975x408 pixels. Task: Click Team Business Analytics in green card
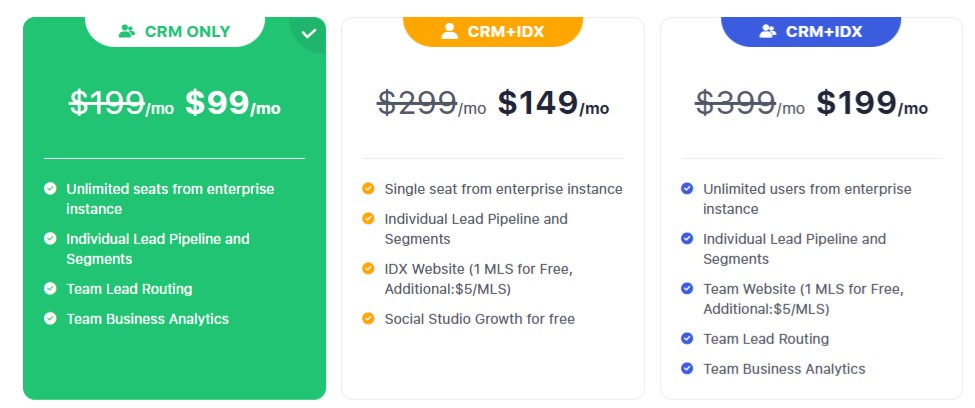[147, 319]
